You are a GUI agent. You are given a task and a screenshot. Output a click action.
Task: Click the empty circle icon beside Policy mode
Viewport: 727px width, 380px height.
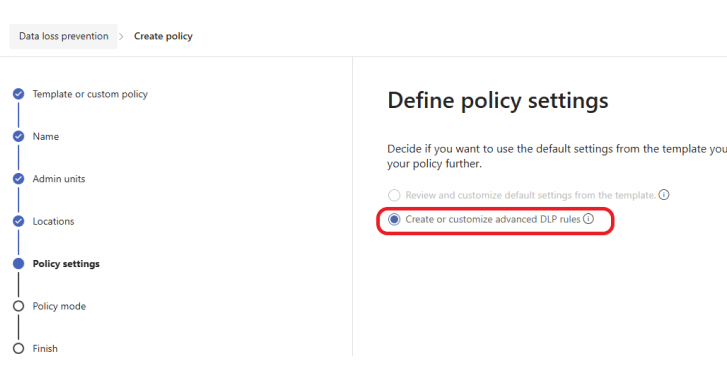pyautogui.click(x=19, y=306)
